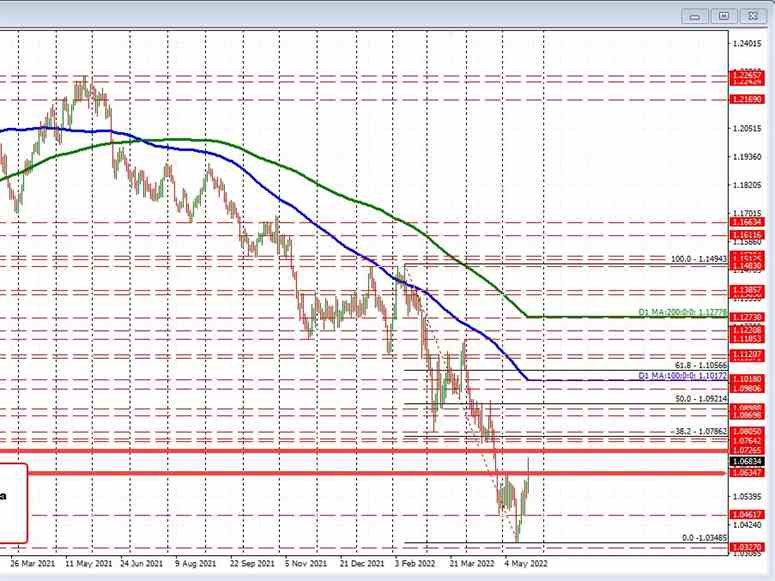Image resolution: width=775 pixels, height=581 pixels.
Task: Select the Fibonacci 61.8 - 1.10566 label
Action: [701, 365]
